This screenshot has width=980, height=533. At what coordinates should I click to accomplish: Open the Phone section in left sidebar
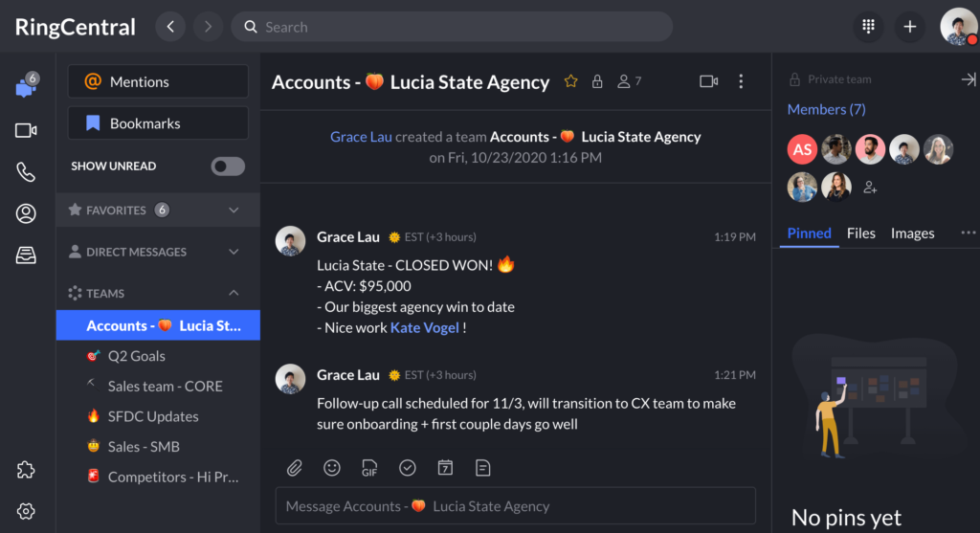click(x=26, y=172)
